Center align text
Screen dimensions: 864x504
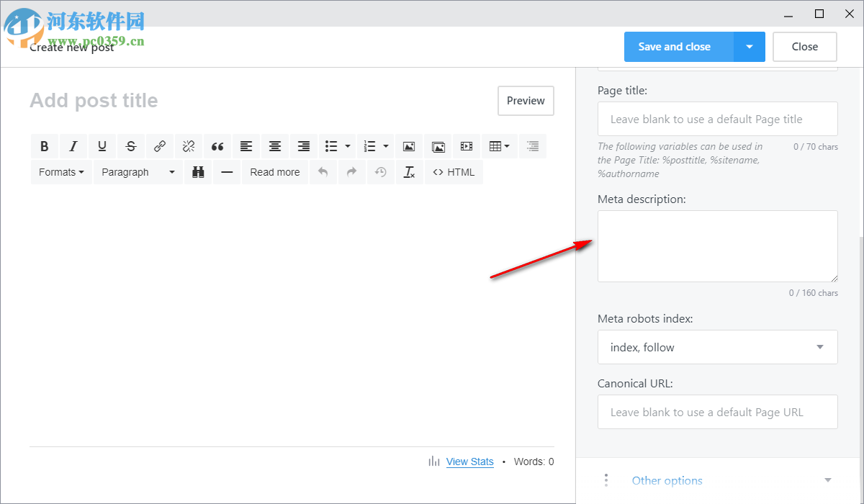(275, 146)
